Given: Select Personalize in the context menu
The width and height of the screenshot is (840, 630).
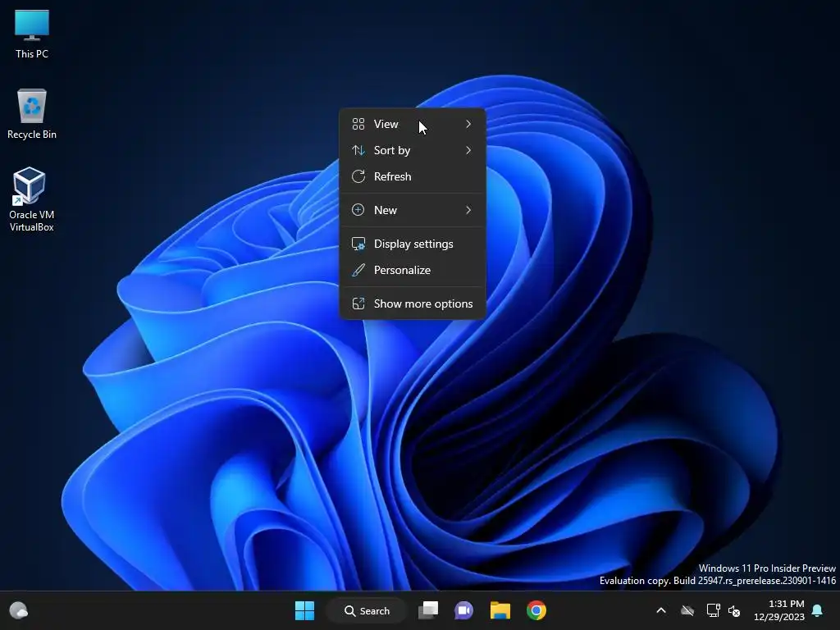Looking at the screenshot, I should click(412, 270).
